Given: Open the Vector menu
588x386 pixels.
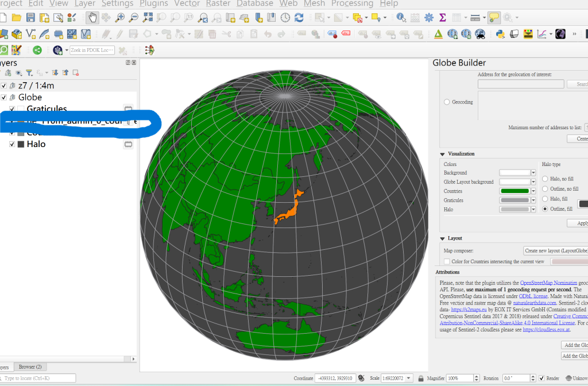Looking at the screenshot, I should (x=187, y=4).
